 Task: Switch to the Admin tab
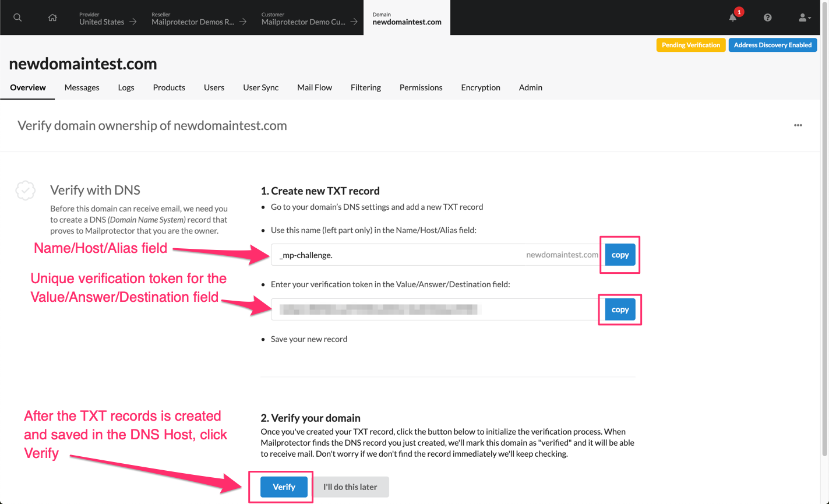tap(531, 87)
